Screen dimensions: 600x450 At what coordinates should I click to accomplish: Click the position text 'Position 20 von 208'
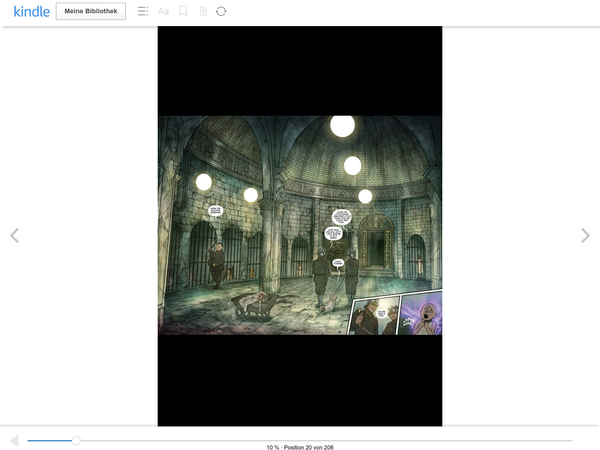click(x=308, y=447)
